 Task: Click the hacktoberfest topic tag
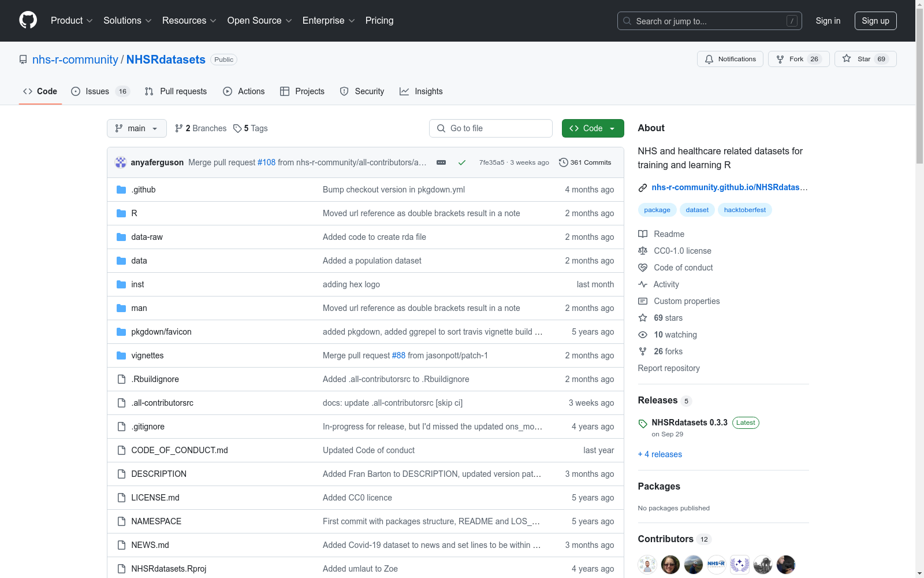tap(745, 210)
